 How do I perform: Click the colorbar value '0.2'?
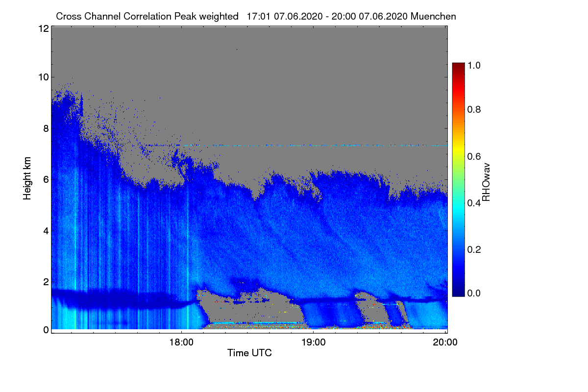[474, 249]
